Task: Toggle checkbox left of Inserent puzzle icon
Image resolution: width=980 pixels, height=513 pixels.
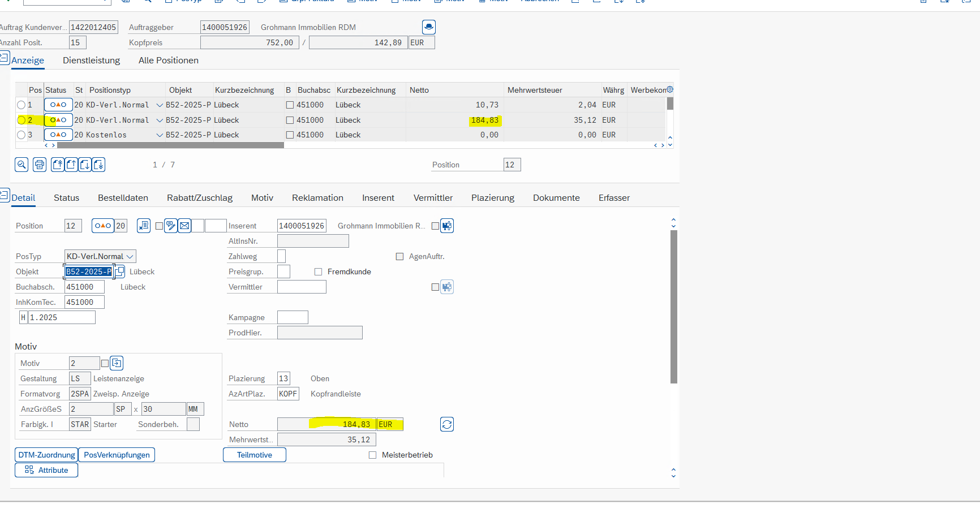Action: coord(435,226)
